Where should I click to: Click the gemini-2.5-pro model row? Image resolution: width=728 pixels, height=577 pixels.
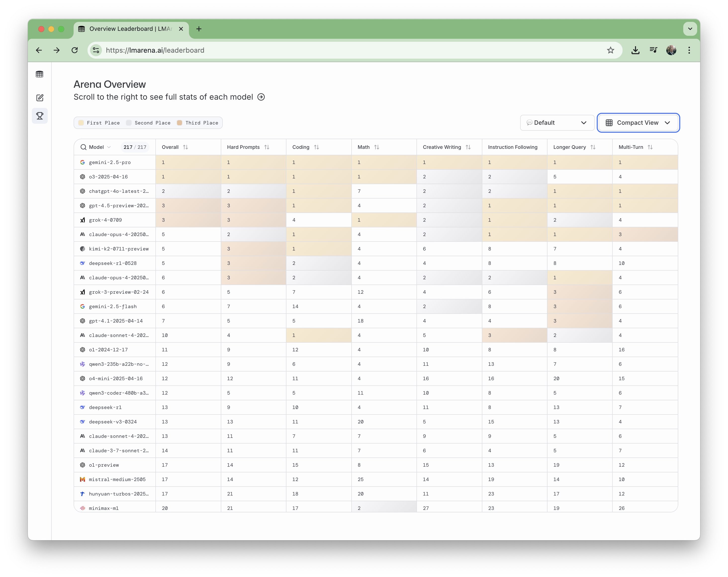click(x=110, y=162)
